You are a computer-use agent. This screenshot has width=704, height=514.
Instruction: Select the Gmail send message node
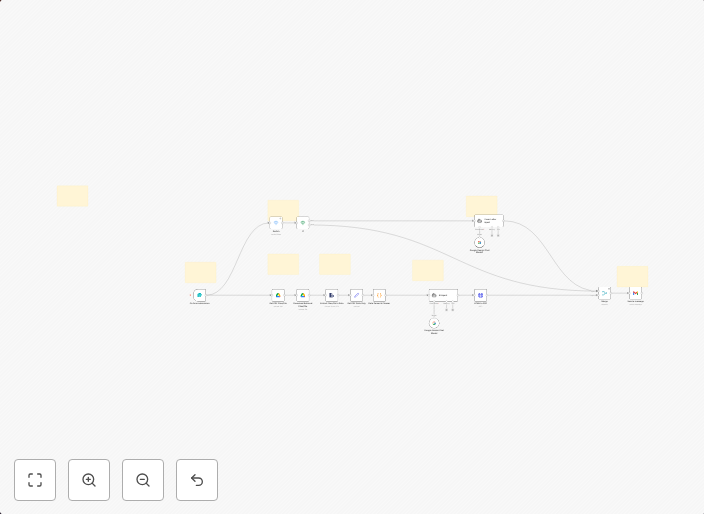point(635,294)
